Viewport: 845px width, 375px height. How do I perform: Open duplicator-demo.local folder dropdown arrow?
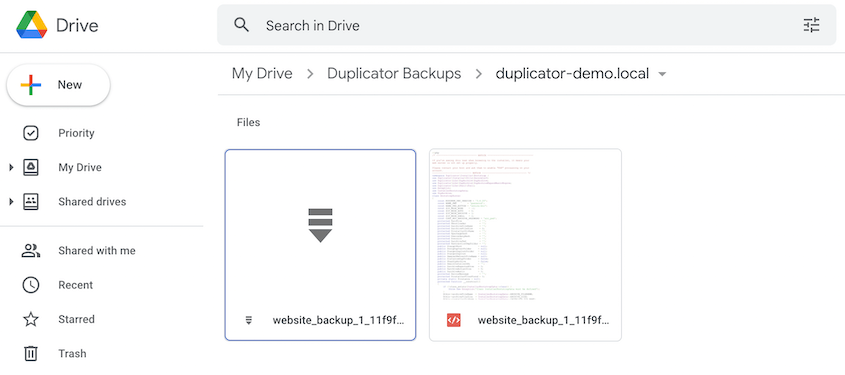coord(662,74)
